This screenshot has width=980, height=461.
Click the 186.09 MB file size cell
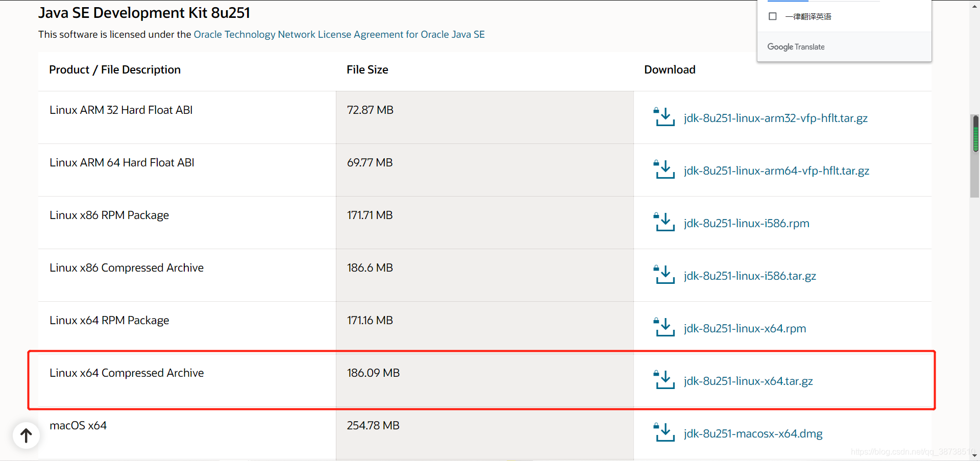point(485,380)
